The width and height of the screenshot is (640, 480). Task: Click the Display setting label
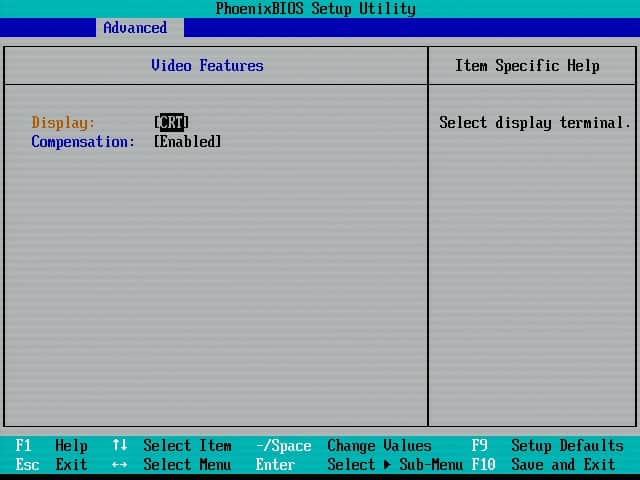point(63,122)
